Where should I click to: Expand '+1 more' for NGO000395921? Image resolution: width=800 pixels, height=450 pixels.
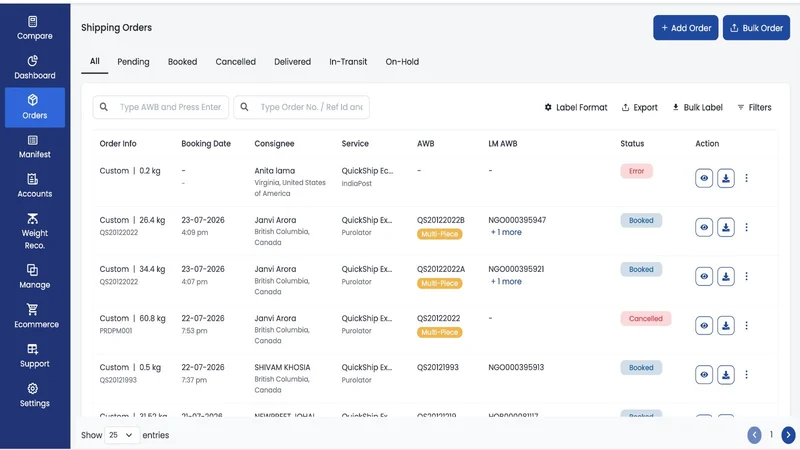click(506, 282)
